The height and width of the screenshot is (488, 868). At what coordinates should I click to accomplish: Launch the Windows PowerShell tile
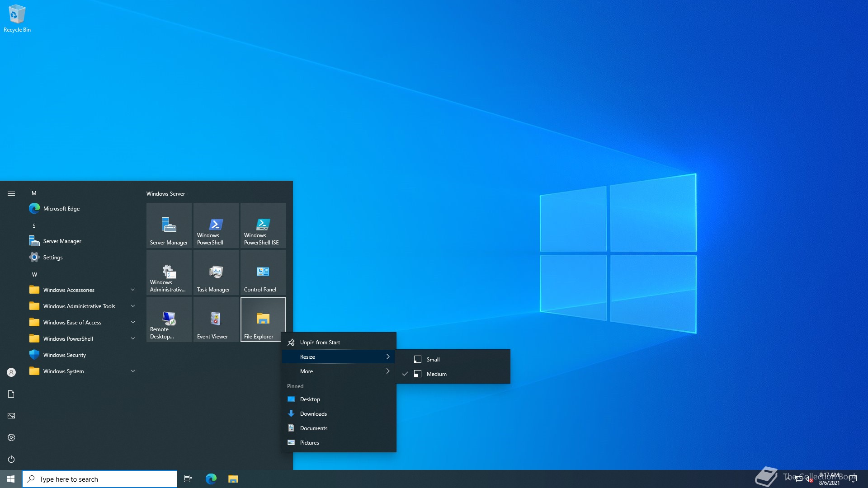tap(216, 225)
